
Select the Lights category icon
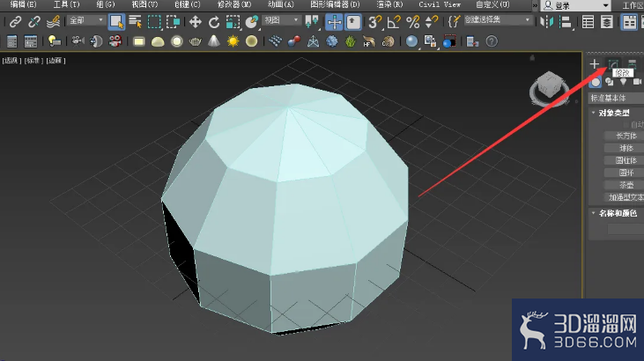624,82
